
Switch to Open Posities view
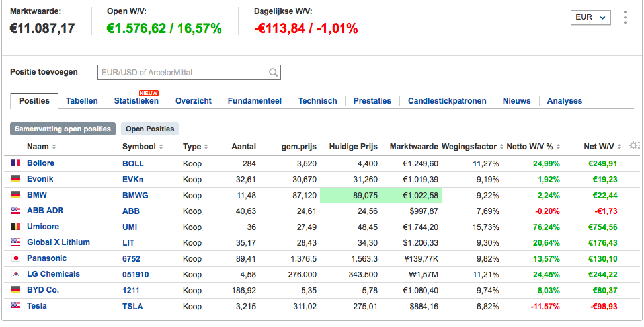[x=150, y=129]
